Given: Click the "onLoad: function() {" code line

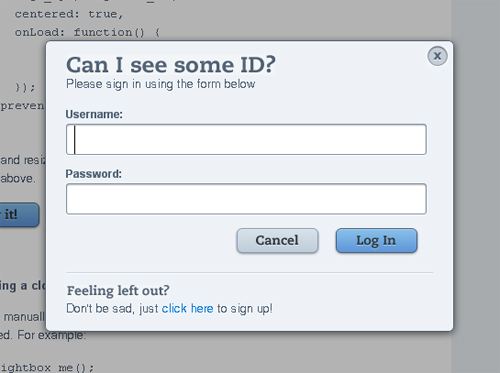Looking at the screenshot, I should (87, 33).
